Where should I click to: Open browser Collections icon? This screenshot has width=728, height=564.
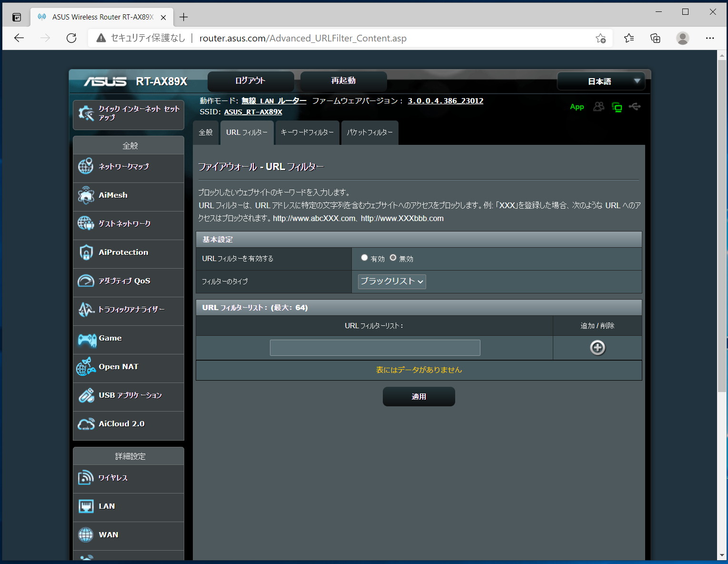[x=656, y=38]
